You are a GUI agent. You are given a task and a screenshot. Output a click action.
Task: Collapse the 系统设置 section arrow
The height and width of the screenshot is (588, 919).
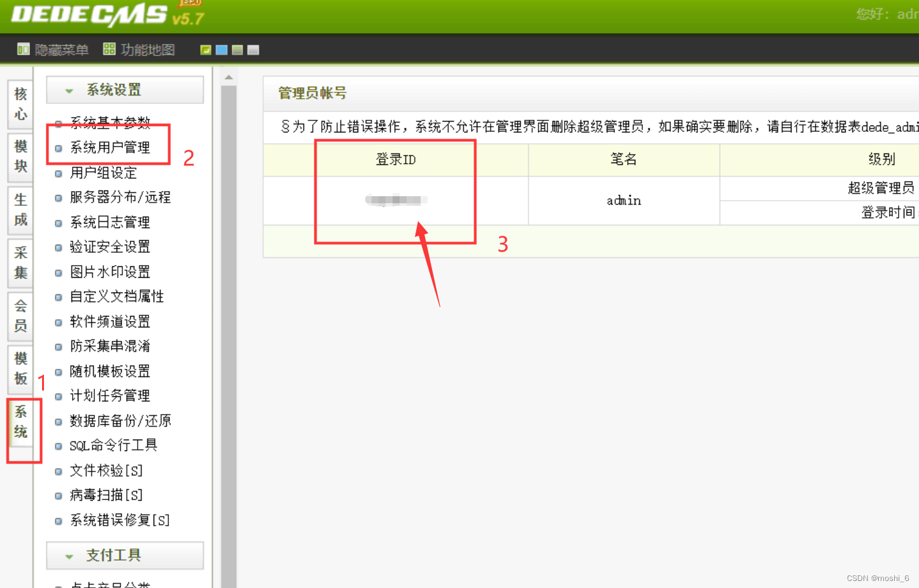coord(70,90)
